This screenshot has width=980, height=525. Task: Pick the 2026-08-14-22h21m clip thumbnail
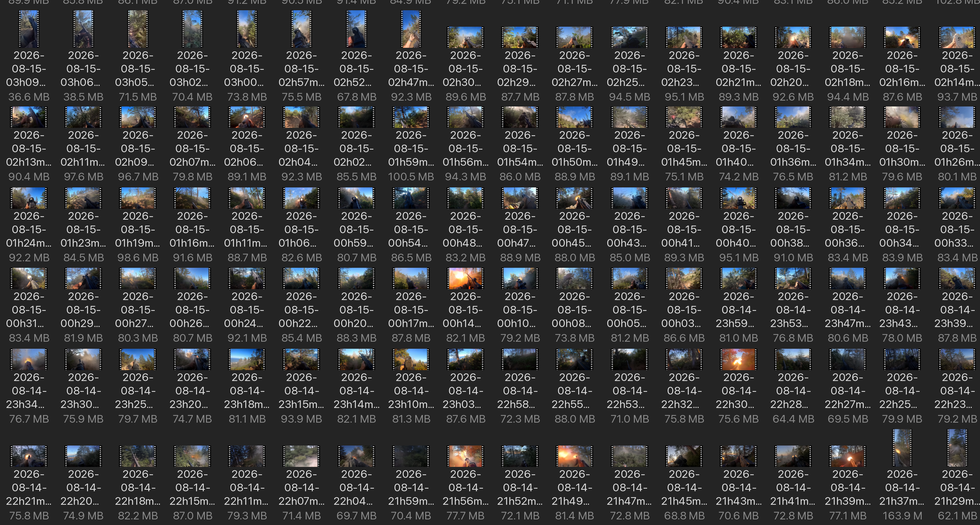tap(29, 456)
